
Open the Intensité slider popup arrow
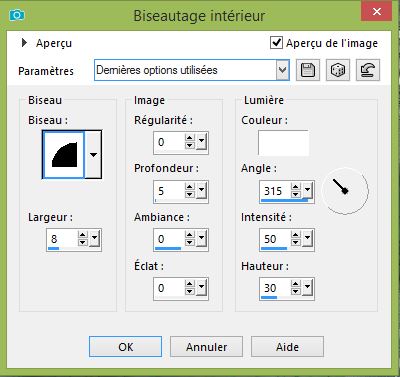pyautogui.click(x=307, y=238)
